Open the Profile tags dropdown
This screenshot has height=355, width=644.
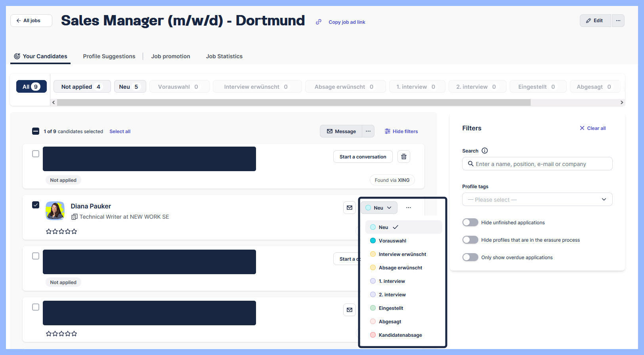pos(537,199)
